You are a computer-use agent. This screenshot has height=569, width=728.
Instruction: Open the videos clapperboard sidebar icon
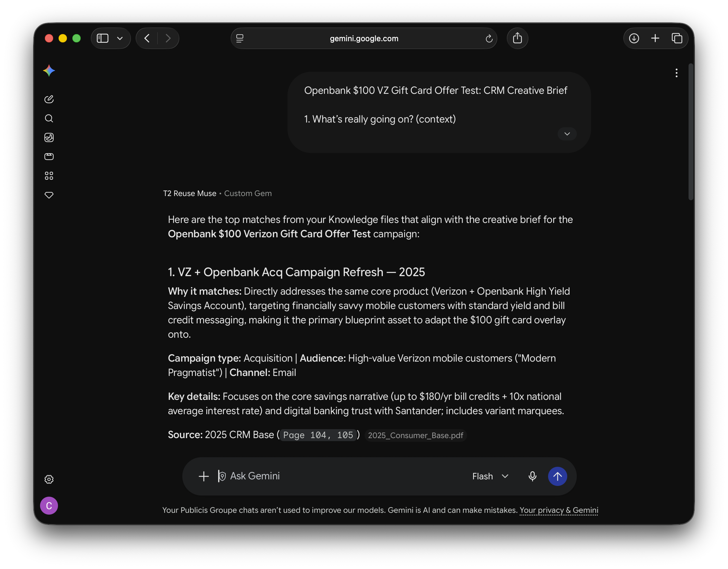(x=49, y=156)
